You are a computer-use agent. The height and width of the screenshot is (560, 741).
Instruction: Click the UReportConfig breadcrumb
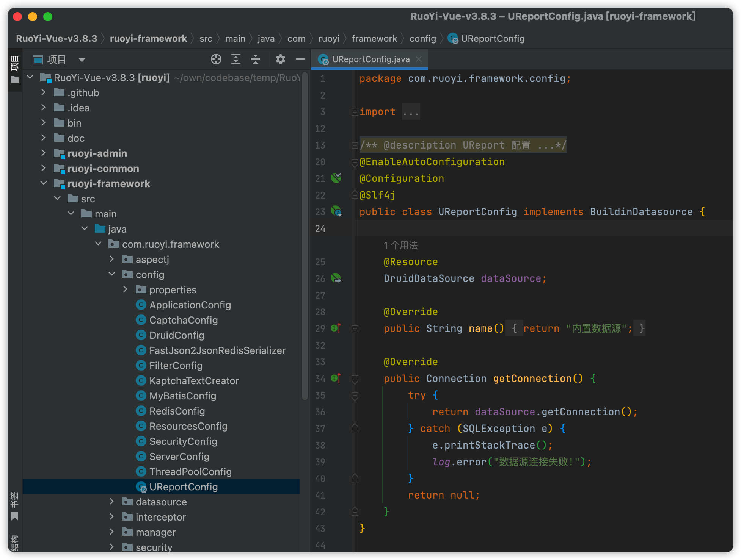click(x=486, y=38)
